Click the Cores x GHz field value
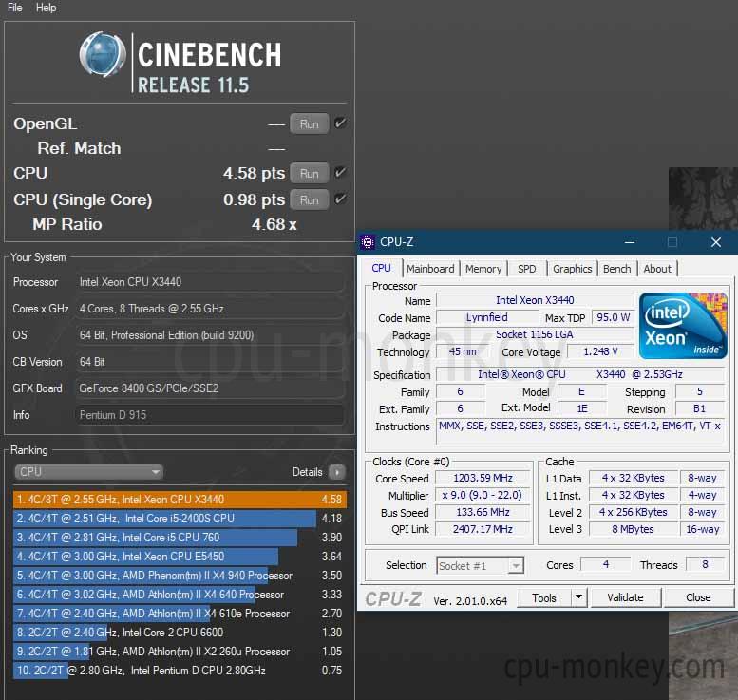This screenshot has width=738, height=700. [x=210, y=309]
